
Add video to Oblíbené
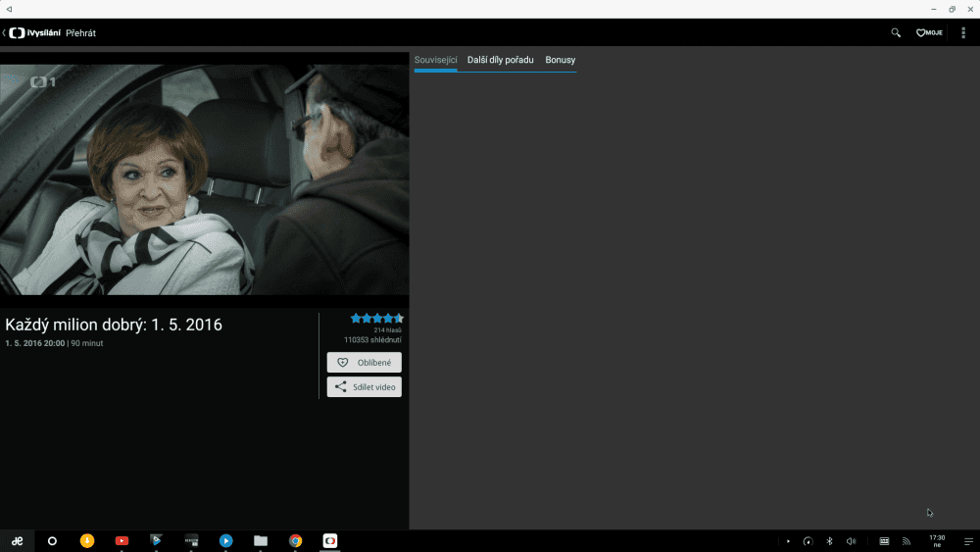[365, 363]
